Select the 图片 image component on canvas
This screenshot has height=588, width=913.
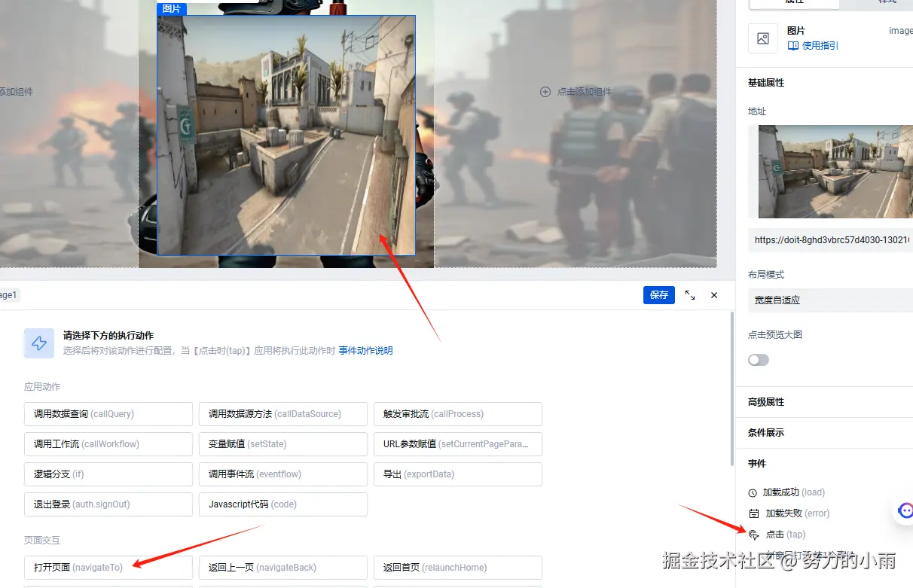(286, 136)
